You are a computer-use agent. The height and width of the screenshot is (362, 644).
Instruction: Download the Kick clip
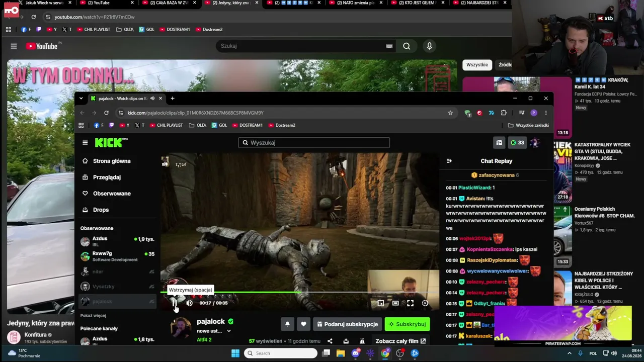coord(346,341)
